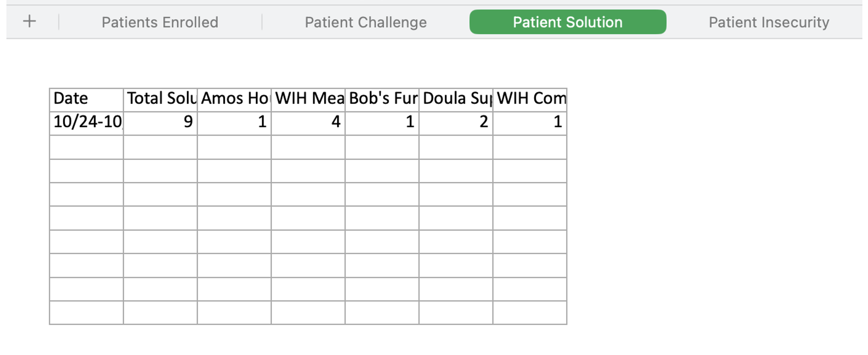Switch to Patients Enrolled tab
The image size is (868, 355).
click(x=160, y=22)
